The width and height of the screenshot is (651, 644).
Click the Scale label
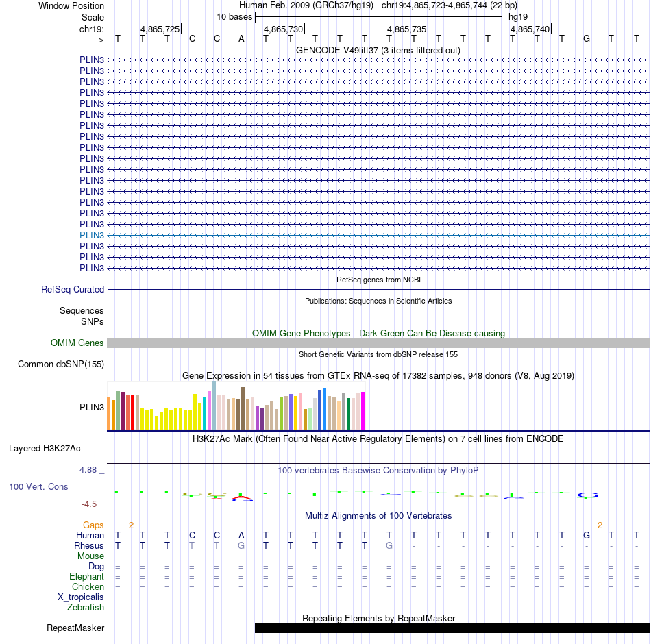point(93,17)
